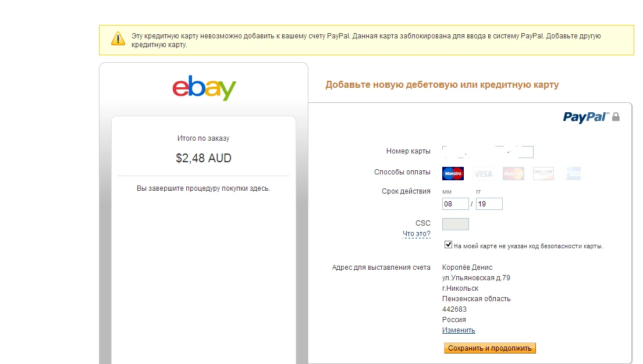Open the 'Что это?' CSC help link
Viewport: 643px width, 364px height.
(x=417, y=234)
